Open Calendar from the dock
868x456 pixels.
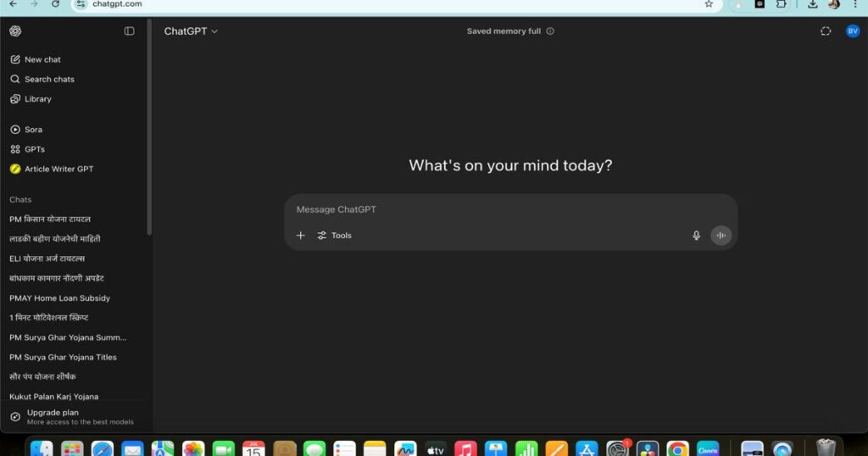[x=253, y=449]
